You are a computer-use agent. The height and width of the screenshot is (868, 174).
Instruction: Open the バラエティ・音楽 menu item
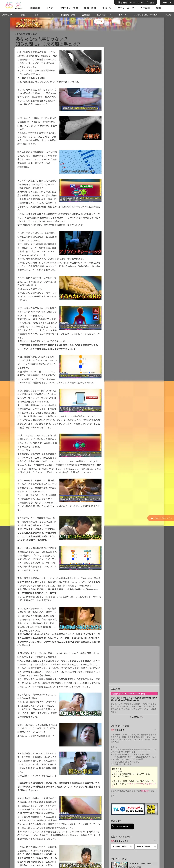(69, 8)
